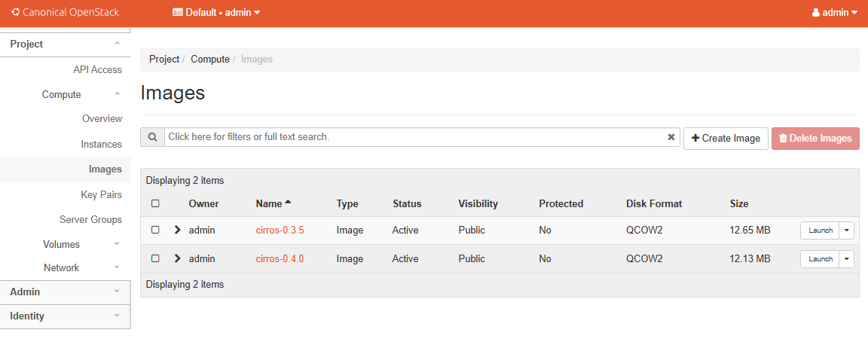868x342 pixels.
Task: Open the actions dropdown beside cirros-0.3.5 Launch
Action: point(847,231)
